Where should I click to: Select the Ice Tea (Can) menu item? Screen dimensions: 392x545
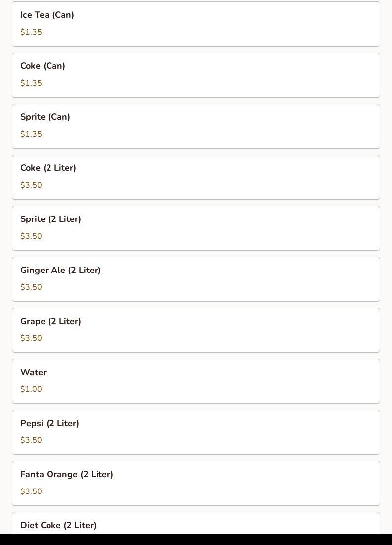tap(196, 24)
